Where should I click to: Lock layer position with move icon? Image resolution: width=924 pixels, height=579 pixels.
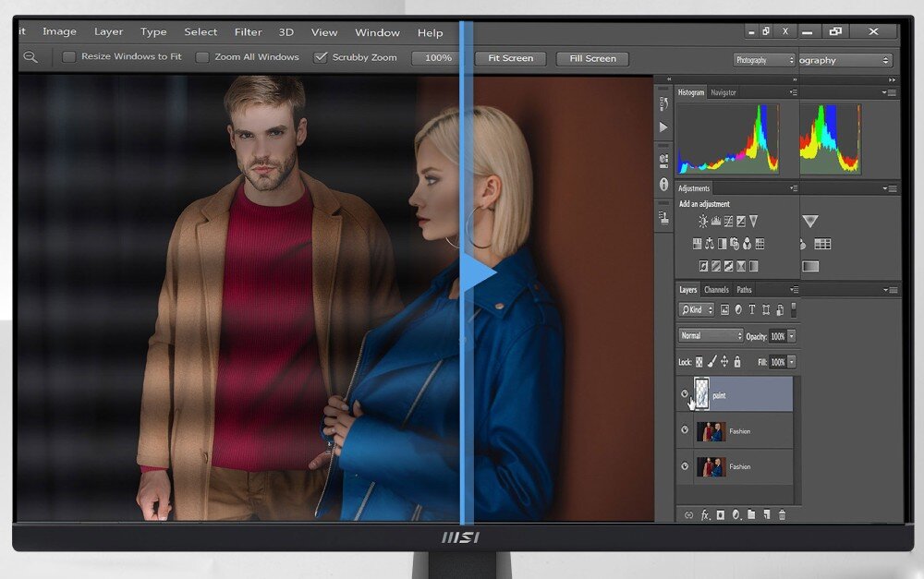point(723,362)
